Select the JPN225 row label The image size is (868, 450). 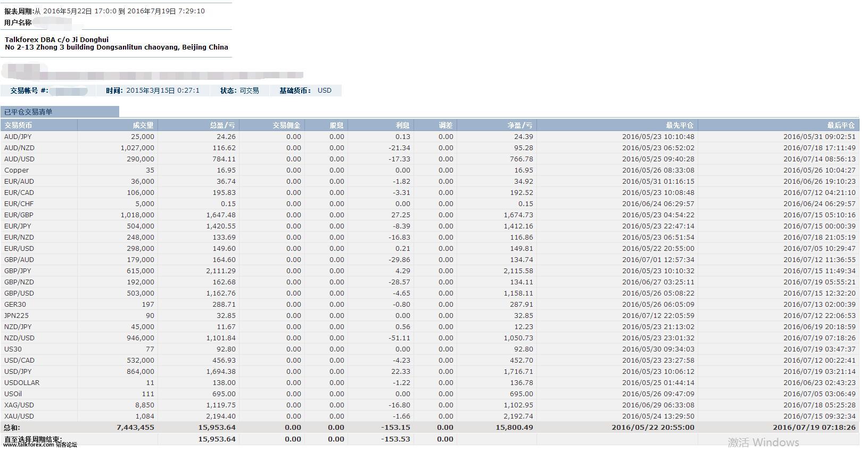pyautogui.click(x=16, y=316)
